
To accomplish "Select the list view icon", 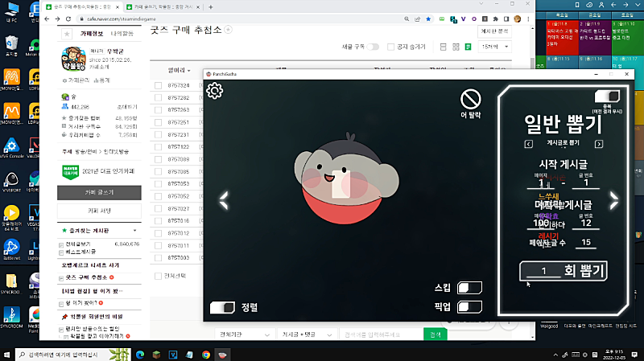I will (x=444, y=47).
